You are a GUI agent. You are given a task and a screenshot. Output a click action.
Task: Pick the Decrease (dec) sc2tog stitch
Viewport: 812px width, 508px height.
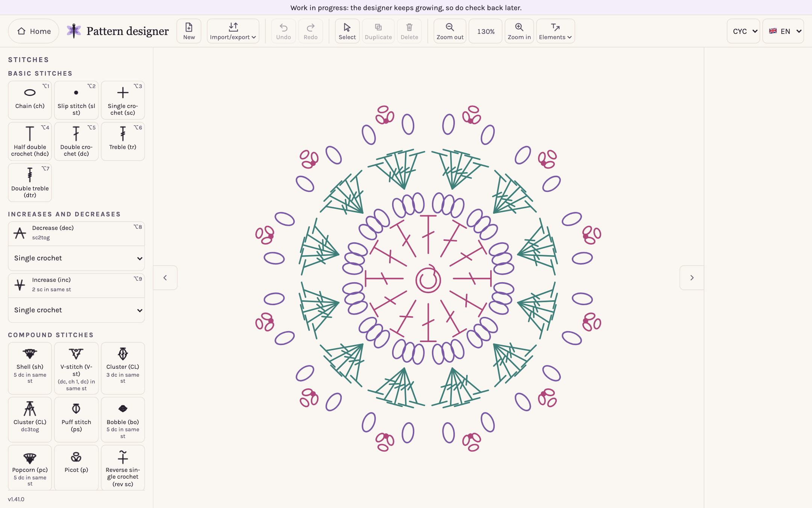click(76, 233)
